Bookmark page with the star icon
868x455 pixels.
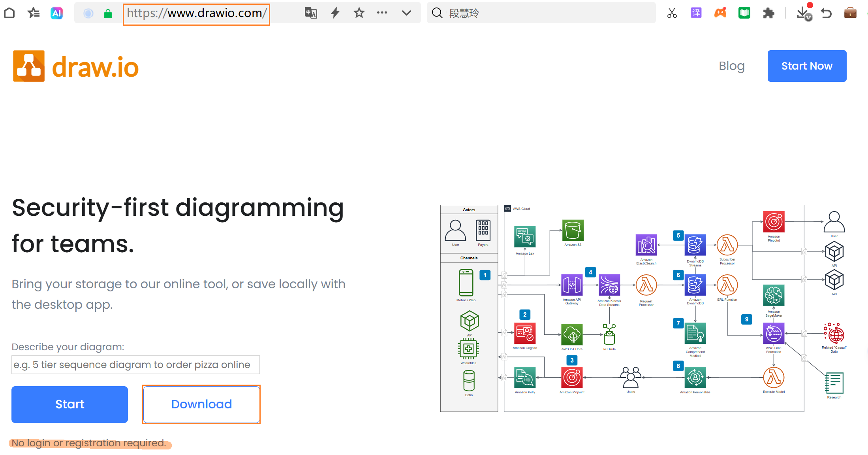tap(359, 13)
